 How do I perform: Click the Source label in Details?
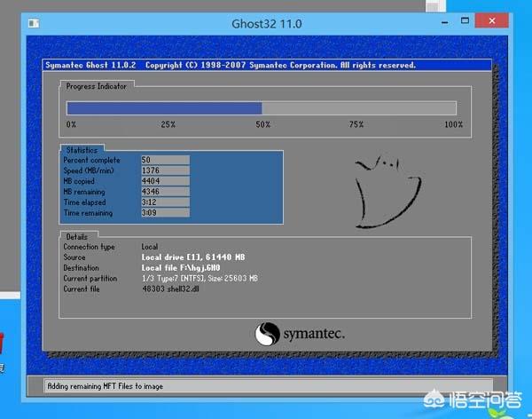(74, 257)
